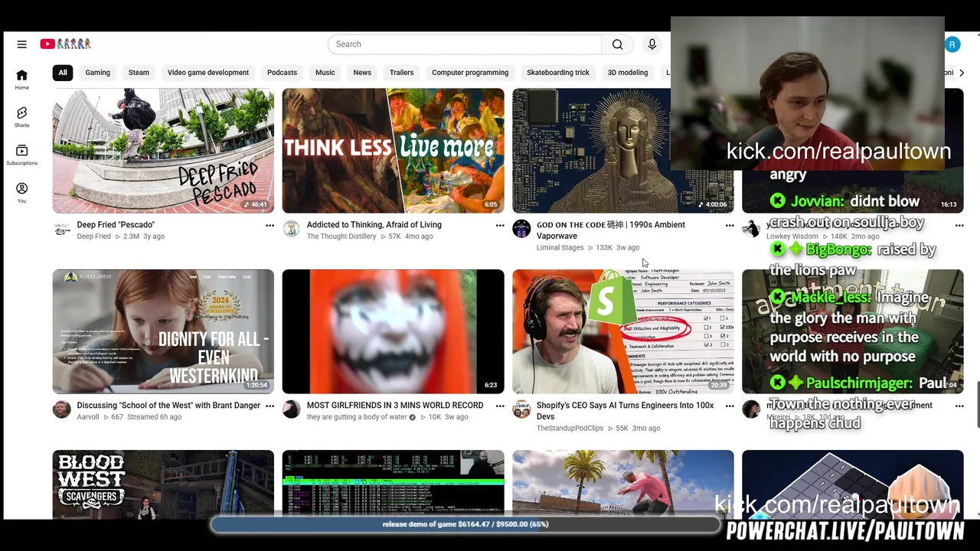Click the Search input field
The image size is (980, 551).
(x=465, y=44)
